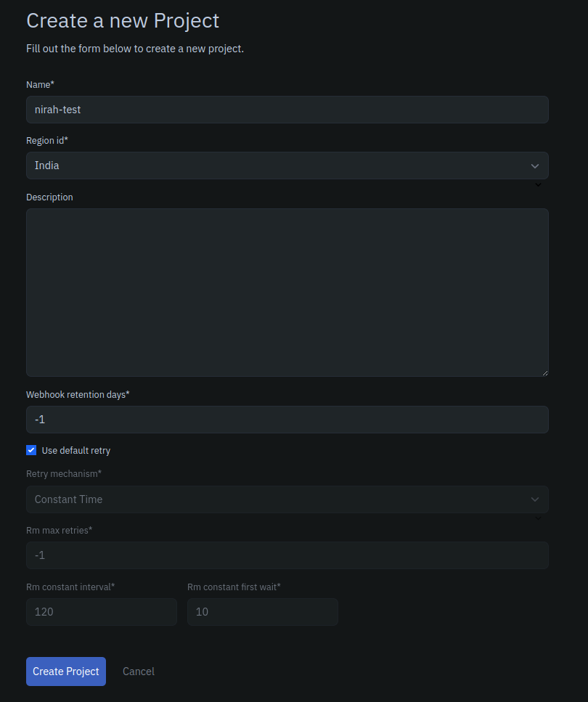Image resolution: width=588 pixels, height=702 pixels.
Task: Click the Use default retry label
Action: pyautogui.click(x=75, y=450)
